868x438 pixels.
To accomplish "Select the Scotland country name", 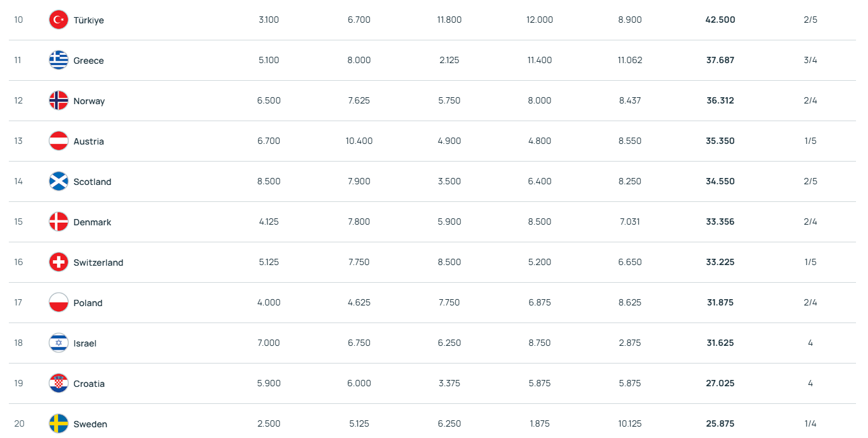I will [92, 182].
